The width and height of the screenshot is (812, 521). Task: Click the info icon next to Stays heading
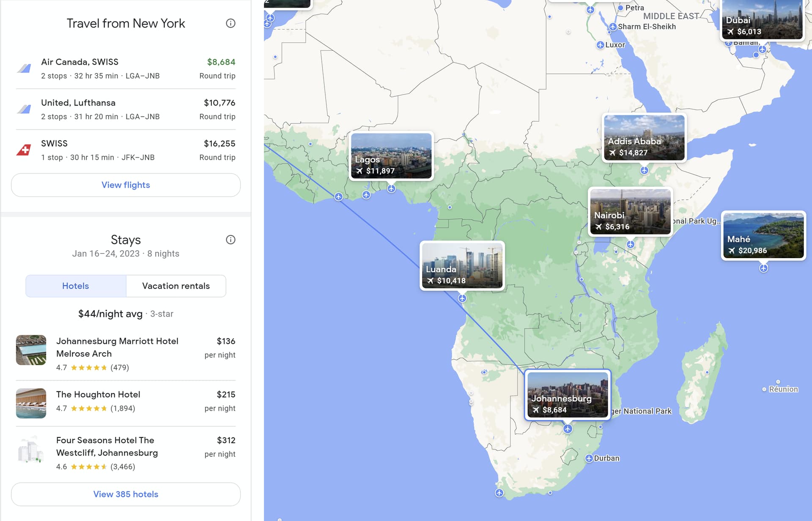[x=230, y=240]
